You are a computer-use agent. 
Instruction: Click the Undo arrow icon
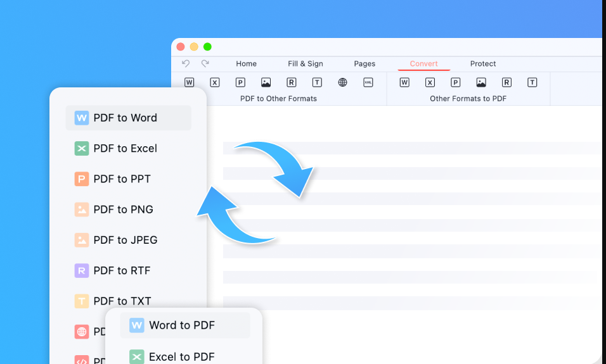(x=186, y=63)
